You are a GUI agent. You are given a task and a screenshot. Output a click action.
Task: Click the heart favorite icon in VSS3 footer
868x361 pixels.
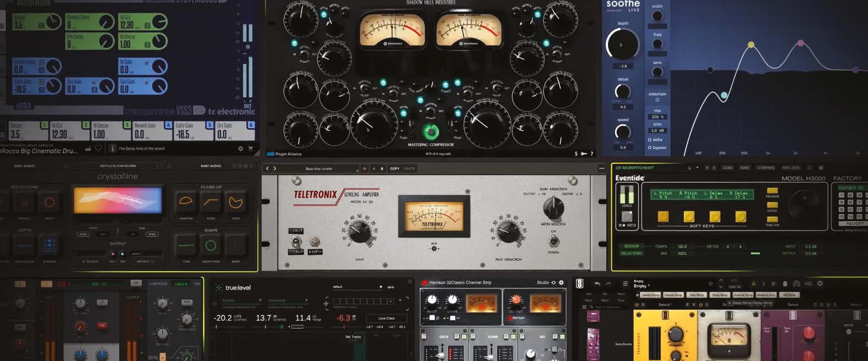click(98, 149)
